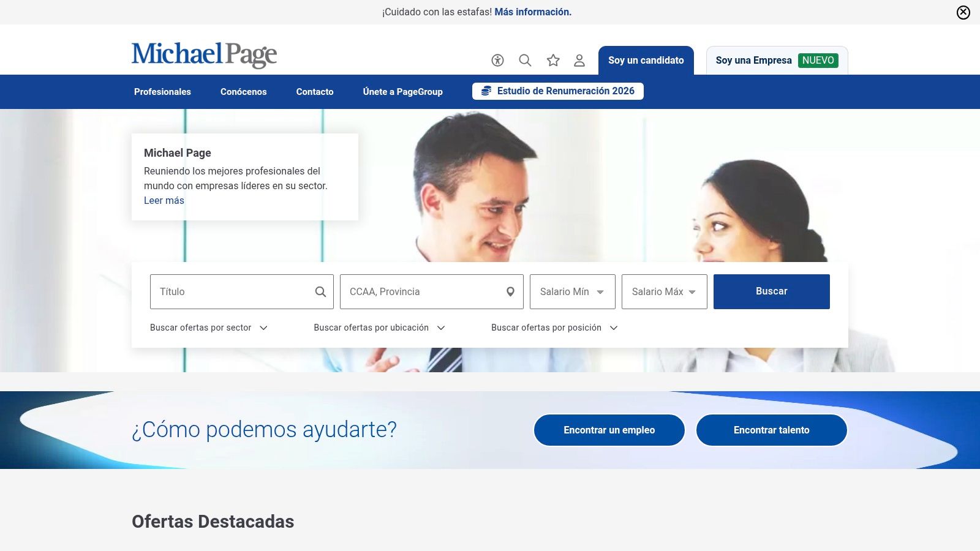
Task: Open the accessibility options icon
Action: [x=497, y=60]
